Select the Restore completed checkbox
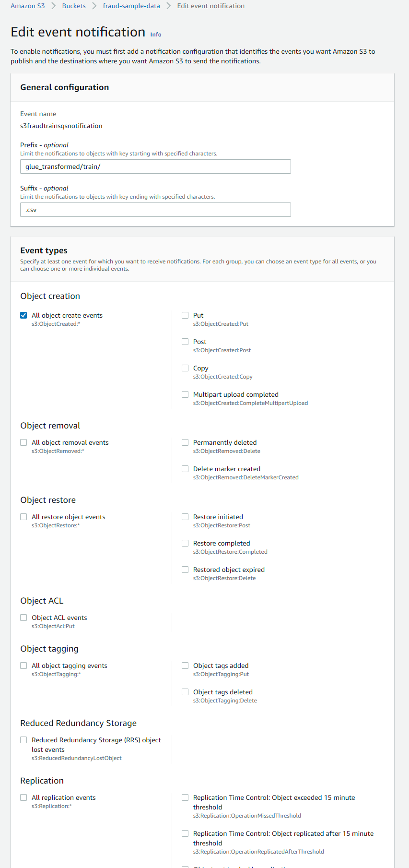This screenshot has width=409, height=868. coord(185,543)
